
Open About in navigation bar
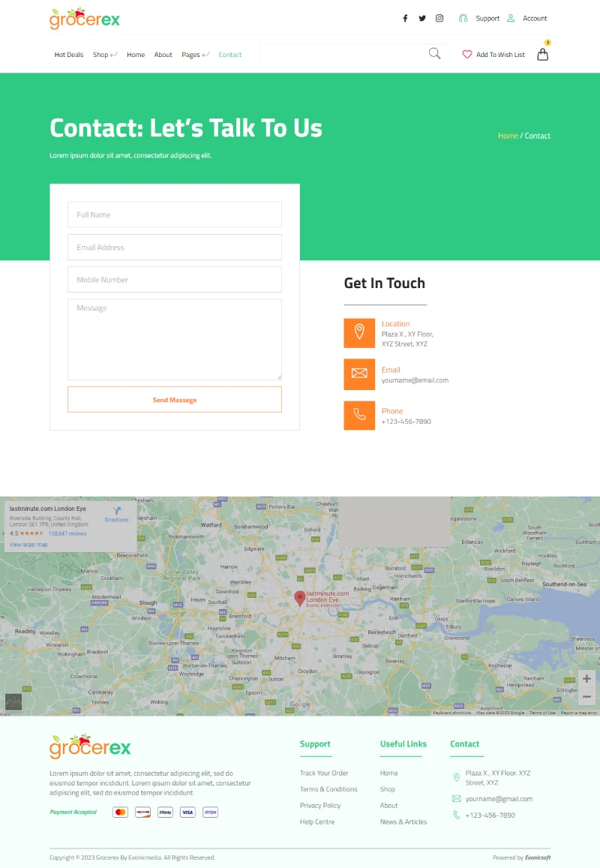[x=163, y=55]
